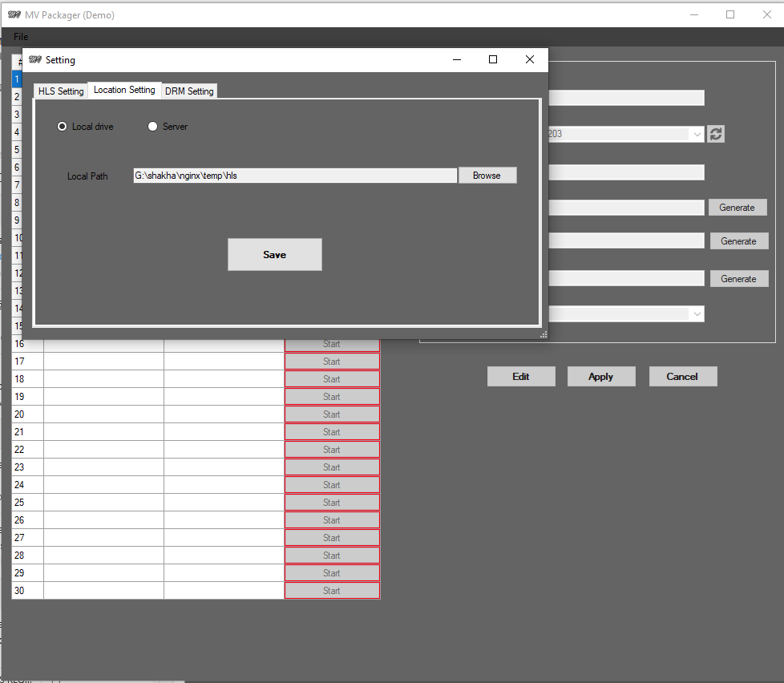Open the dropdown next to the refresh icon
The width and height of the screenshot is (784, 683).
coord(697,135)
